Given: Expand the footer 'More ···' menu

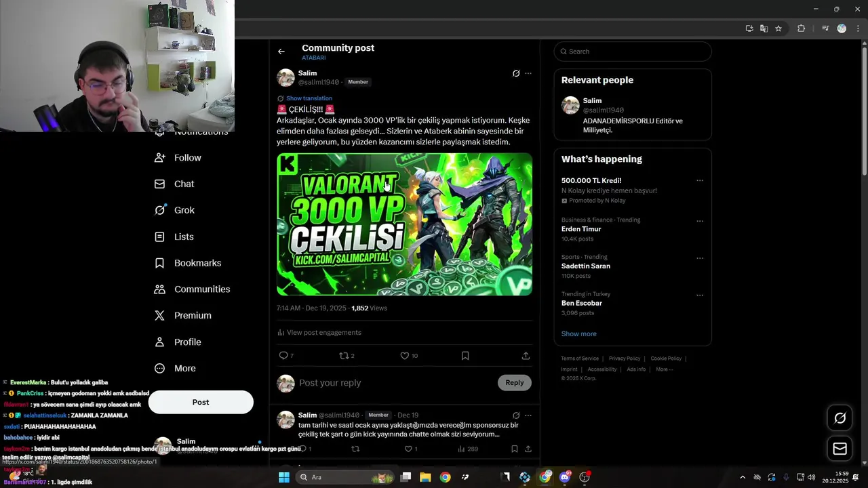Looking at the screenshot, I should click(x=665, y=369).
